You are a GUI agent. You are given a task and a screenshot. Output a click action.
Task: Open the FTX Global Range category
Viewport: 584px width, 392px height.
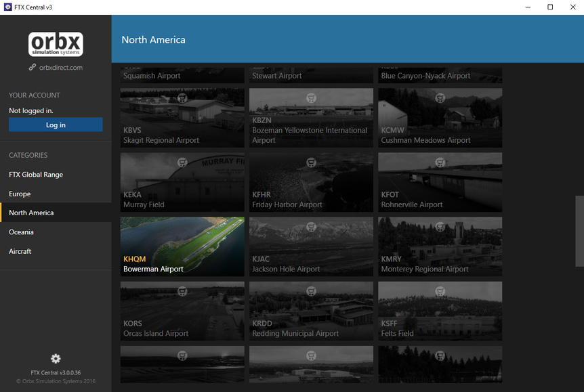[37, 175]
